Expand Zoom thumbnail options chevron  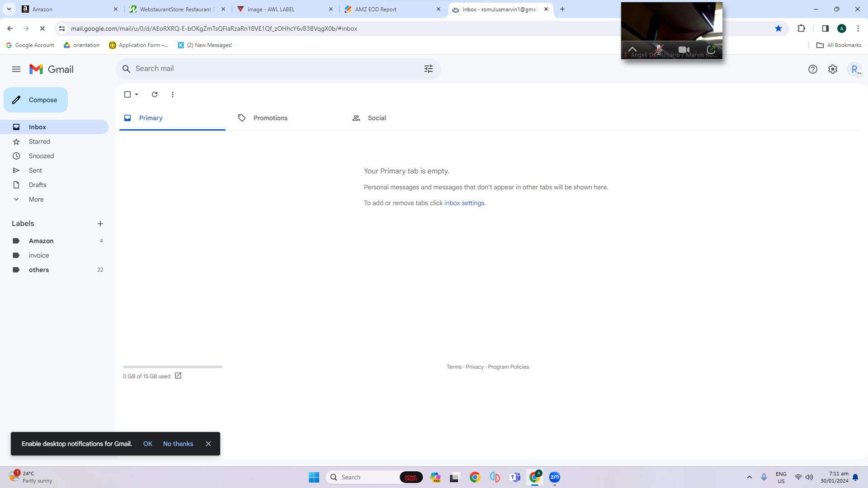(632, 49)
